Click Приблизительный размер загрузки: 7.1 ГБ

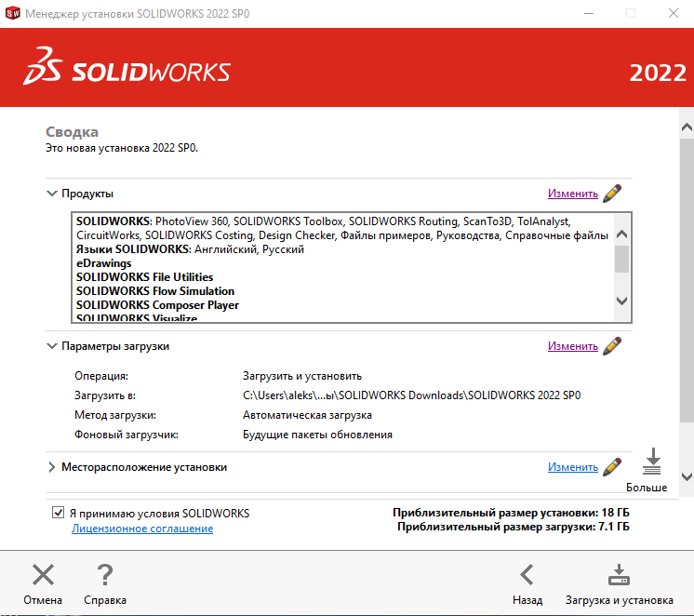click(514, 527)
